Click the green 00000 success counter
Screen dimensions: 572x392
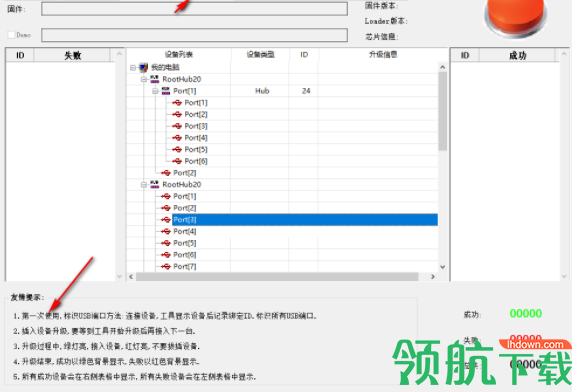pyautogui.click(x=526, y=314)
